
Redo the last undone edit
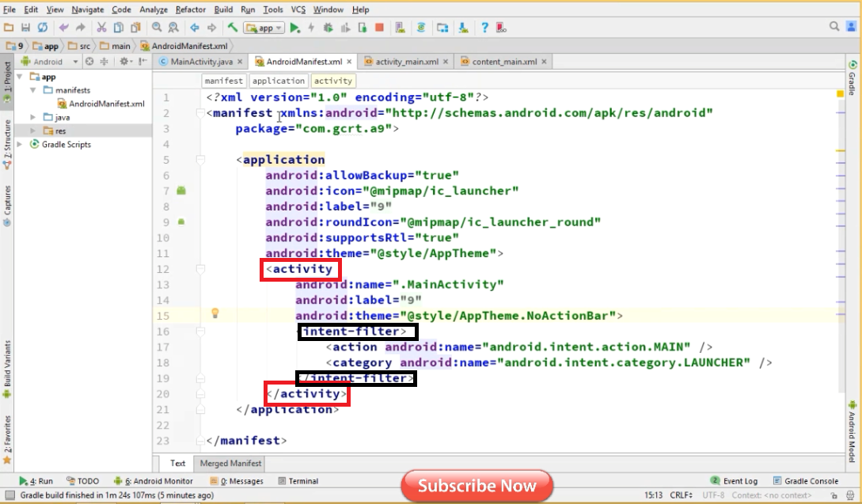coord(80,28)
